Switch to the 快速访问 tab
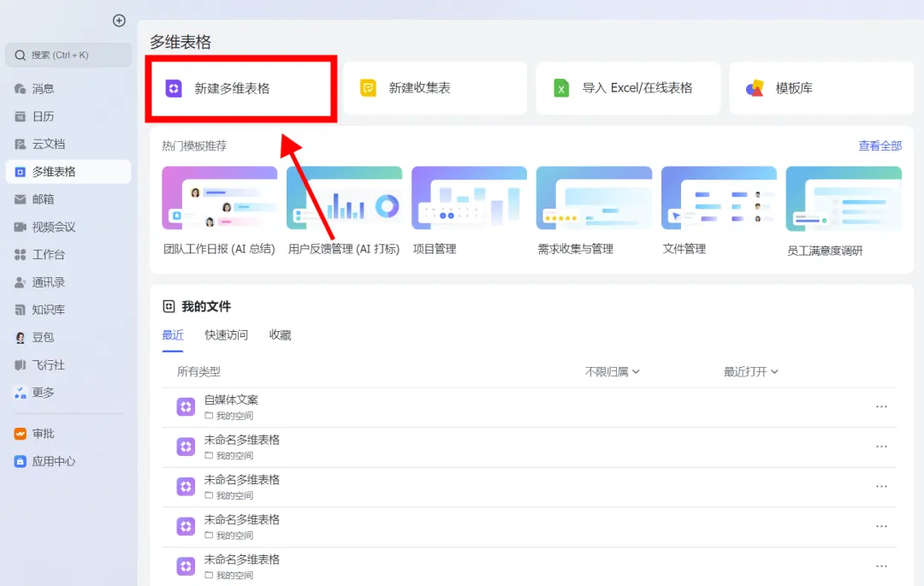Image resolution: width=924 pixels, height=586 pixels. [226, 335]
